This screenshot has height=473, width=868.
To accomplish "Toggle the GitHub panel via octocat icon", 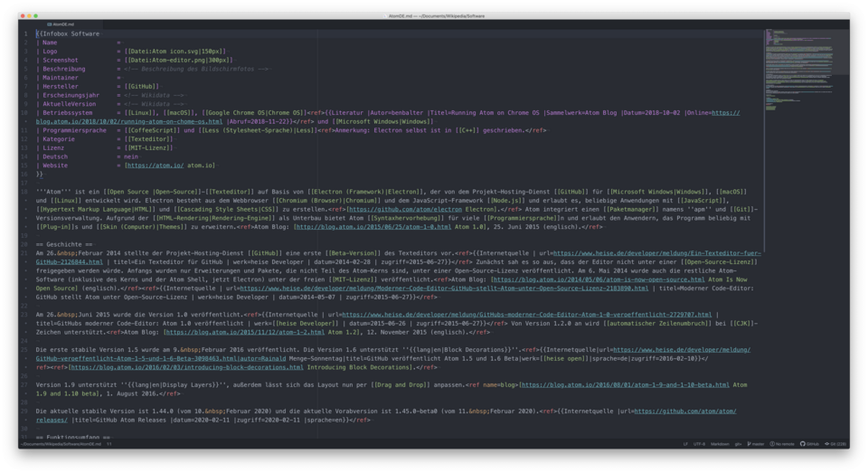I will coord(810,444).
